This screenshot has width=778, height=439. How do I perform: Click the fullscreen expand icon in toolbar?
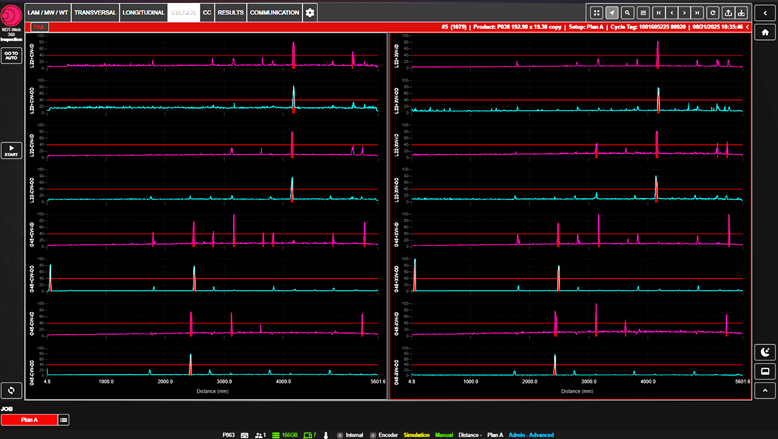point(596,13)
